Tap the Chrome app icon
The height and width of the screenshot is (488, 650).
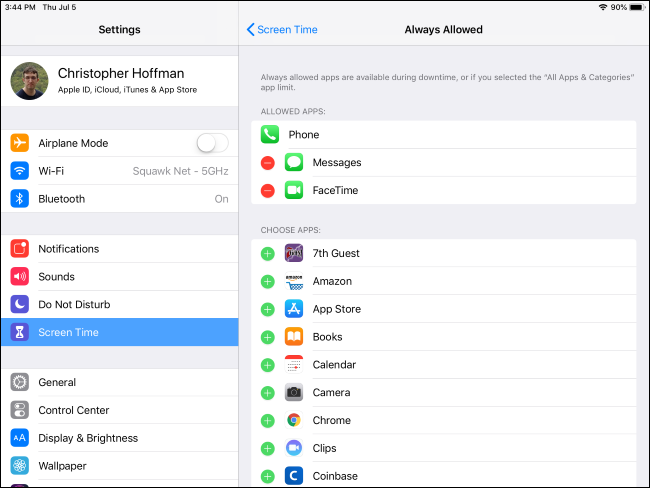[294, 421]
